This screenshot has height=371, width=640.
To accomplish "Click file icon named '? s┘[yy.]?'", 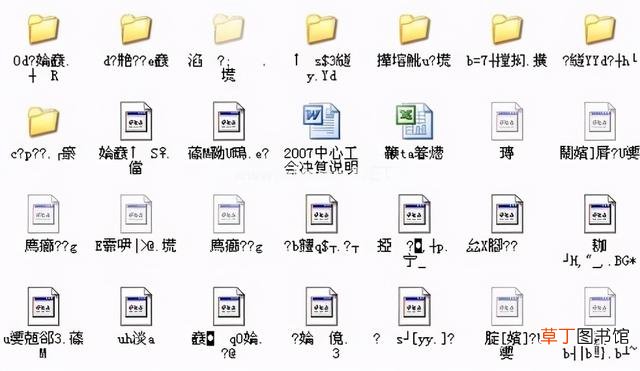I will [x=414, y=307].
